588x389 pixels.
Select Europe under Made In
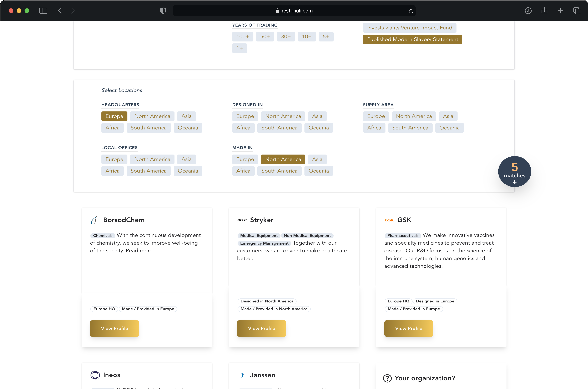pos(245,159)
